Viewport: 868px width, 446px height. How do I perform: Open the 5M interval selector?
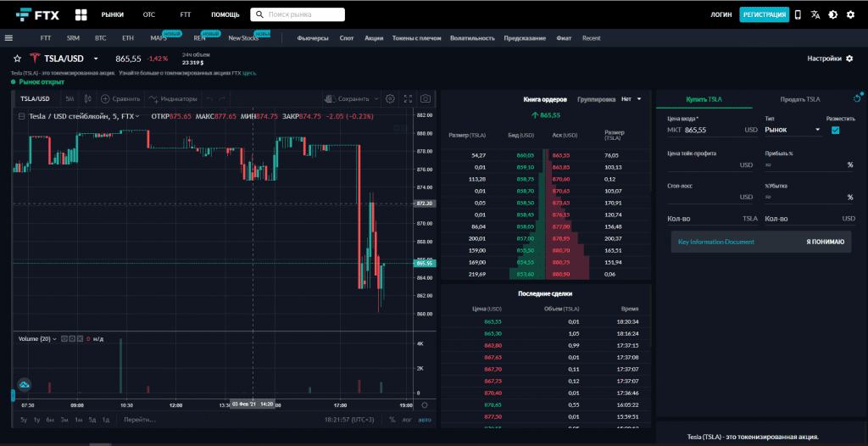[x=70, y=99]
